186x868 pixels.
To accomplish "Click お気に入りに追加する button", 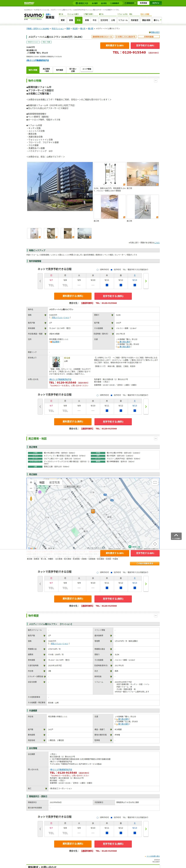I will point(125,37).
